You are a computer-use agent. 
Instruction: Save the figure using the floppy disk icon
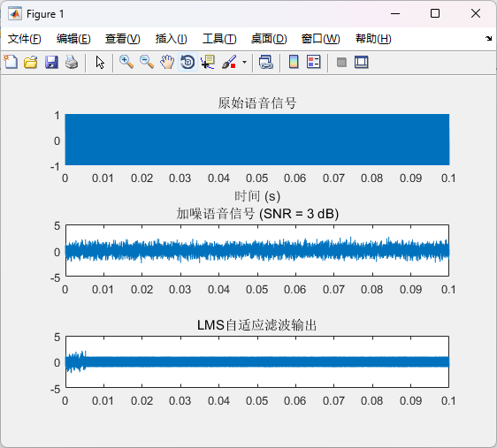tap(51, 62)
